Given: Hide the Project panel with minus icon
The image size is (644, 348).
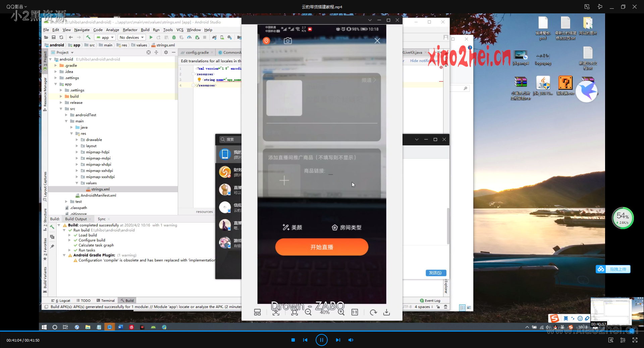Looking at the screenshot, I should (x=173, y=52).
